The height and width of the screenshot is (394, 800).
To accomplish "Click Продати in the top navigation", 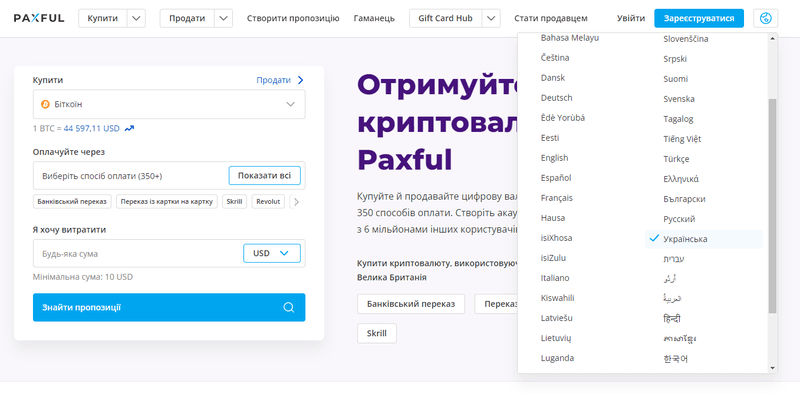I will [x=187, y=18].
